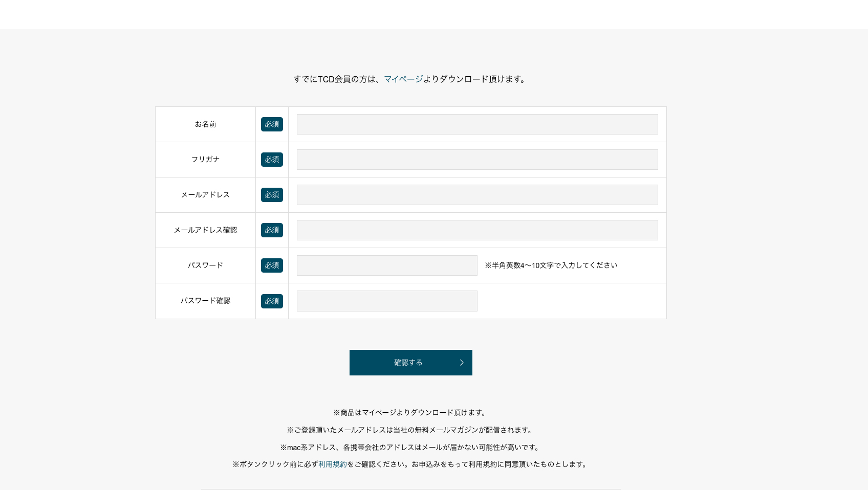Click the お名前 label text
Image resolution: width=868 pixels, height=490 pixels.
coord(205,124)
